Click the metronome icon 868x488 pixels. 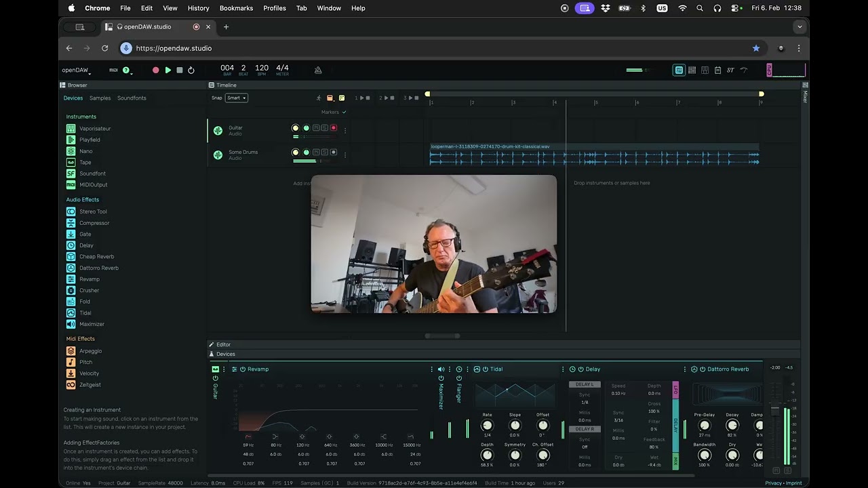click(318, 70)
